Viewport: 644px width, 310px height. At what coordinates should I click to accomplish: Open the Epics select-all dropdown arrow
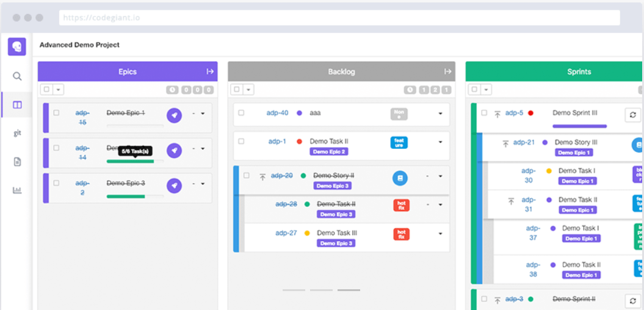58,89
